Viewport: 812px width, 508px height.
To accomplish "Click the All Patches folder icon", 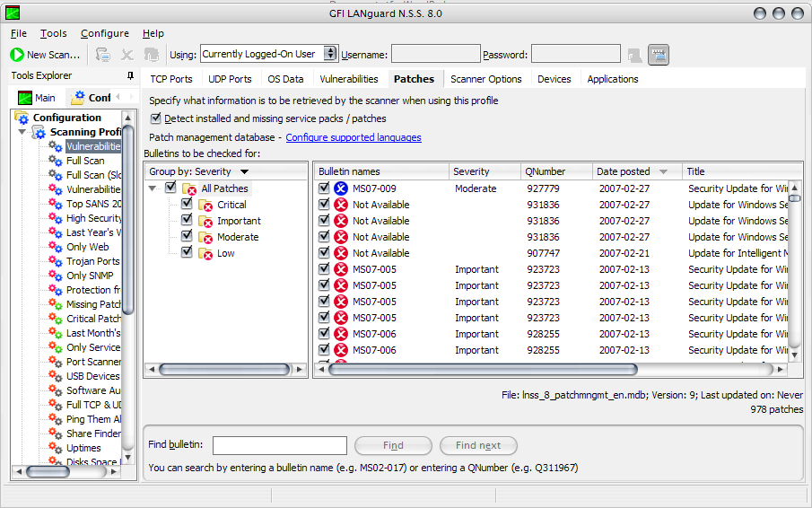I will (x=189, y=189).
